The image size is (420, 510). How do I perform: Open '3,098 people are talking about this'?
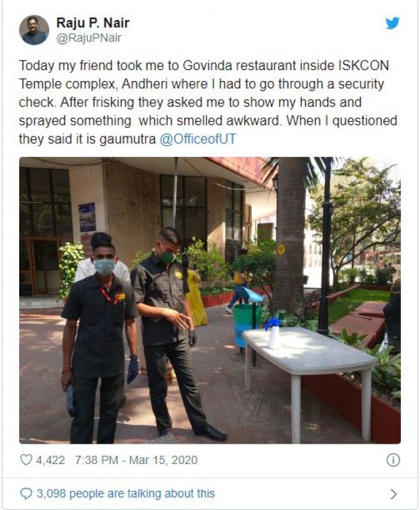point(126,493)
